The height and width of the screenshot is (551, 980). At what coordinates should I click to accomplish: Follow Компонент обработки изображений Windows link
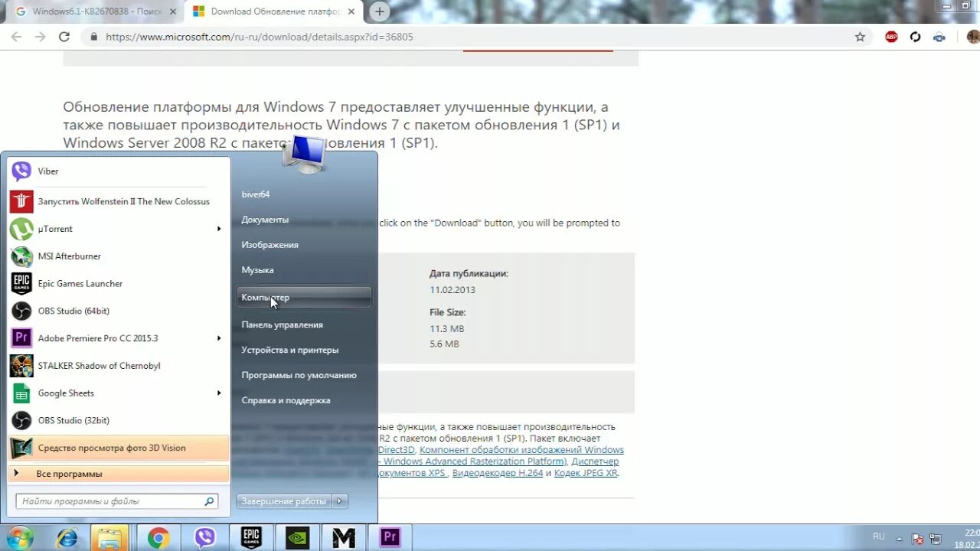pyautogui.click(x=521, y=450)
